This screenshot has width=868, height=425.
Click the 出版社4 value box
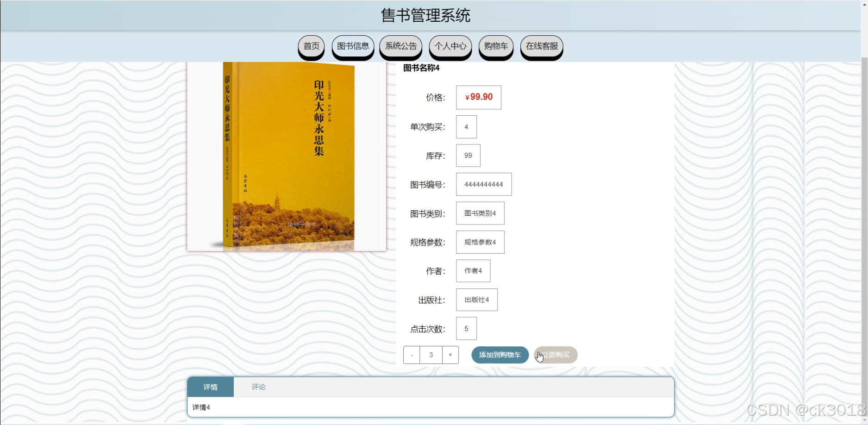click(477, 300)
